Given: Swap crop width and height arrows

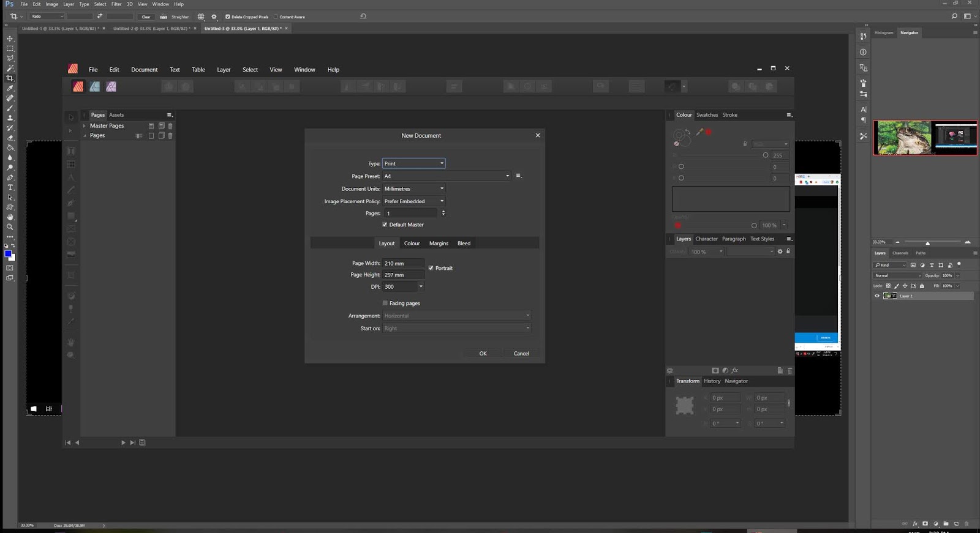Looking at the screenshot, I should point(100,17).
